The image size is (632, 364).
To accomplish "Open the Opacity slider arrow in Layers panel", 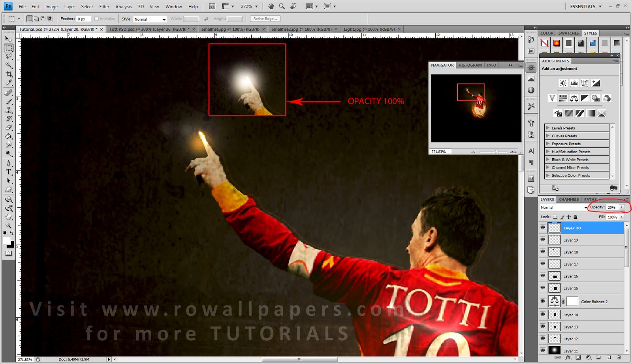I will click(x=622, y=207).
